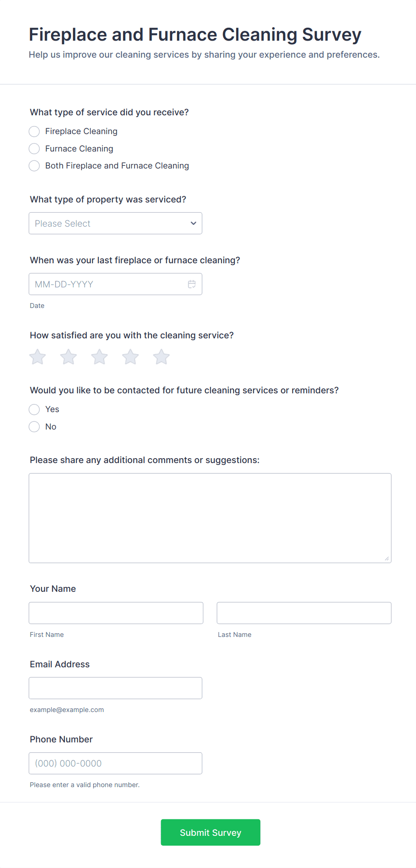Focus the additional comments text area
416x868 pixels.
210,518
